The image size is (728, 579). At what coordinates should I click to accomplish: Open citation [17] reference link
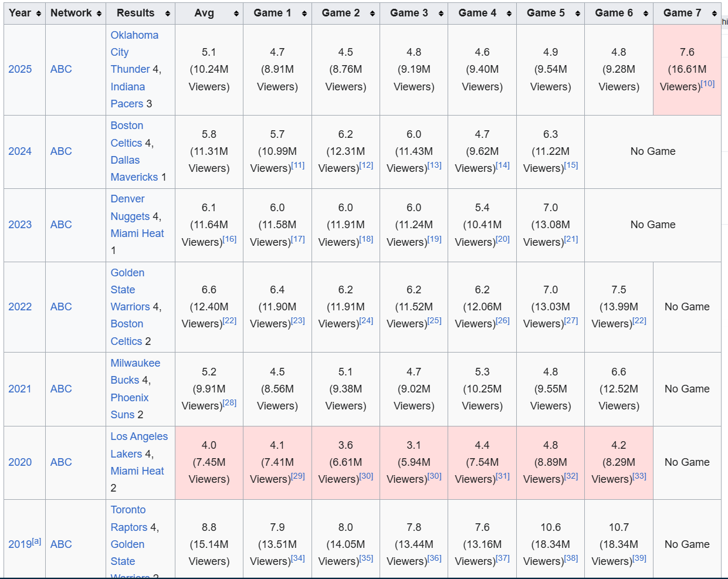[x=298, y=239]
